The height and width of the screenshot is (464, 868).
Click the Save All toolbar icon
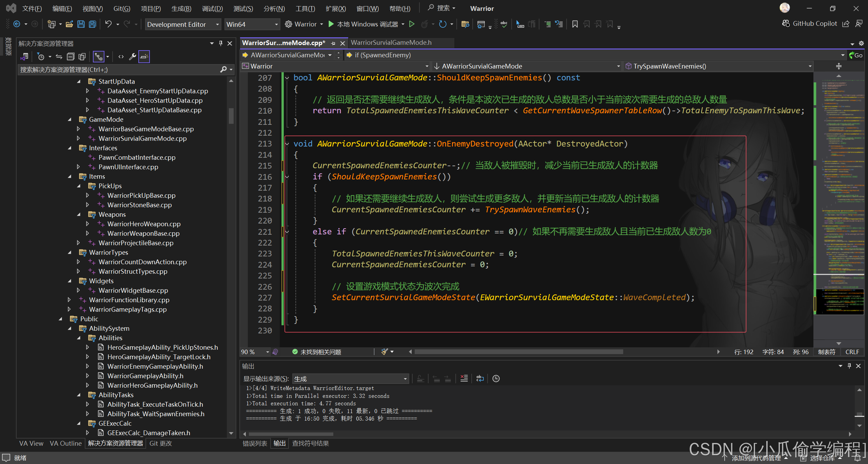coord(92,24)
